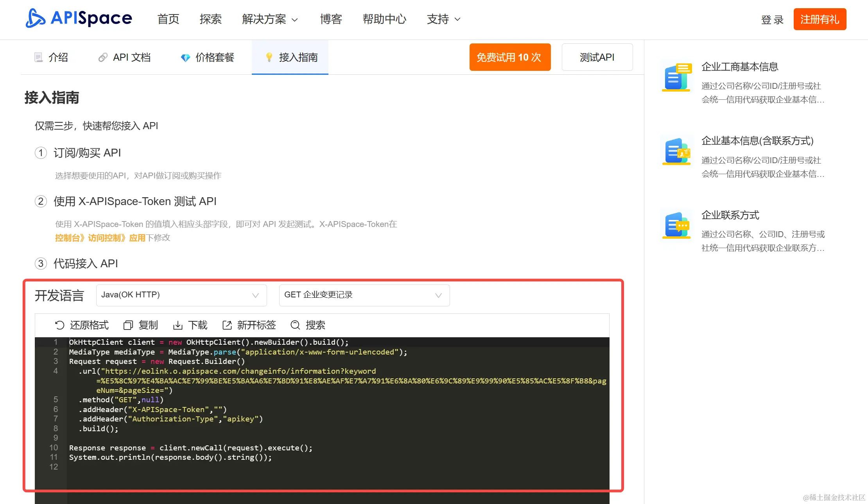Click the 还原格式 restore format icon
This screenshot has height=504, width=868.
(59, 325)
